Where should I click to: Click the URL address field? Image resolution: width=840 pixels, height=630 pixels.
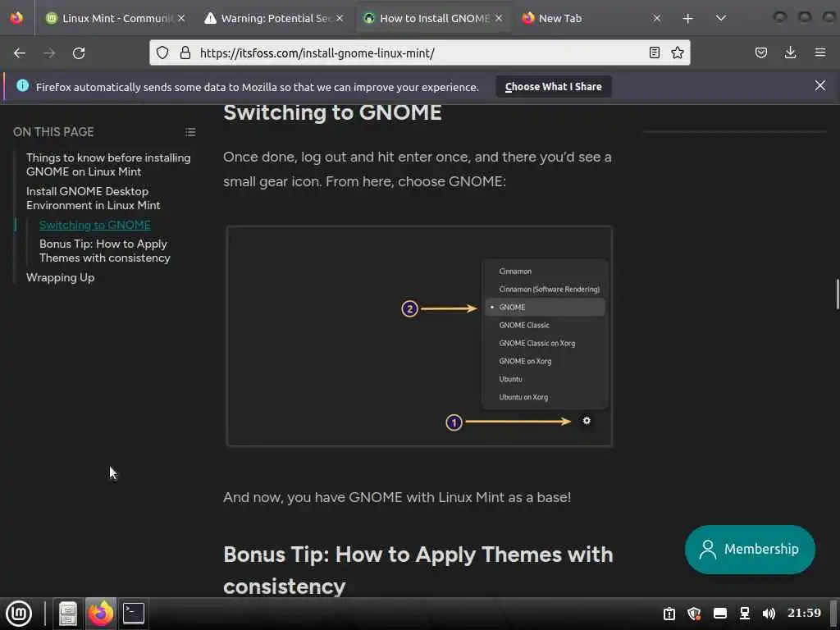click(x=419, y=53)
